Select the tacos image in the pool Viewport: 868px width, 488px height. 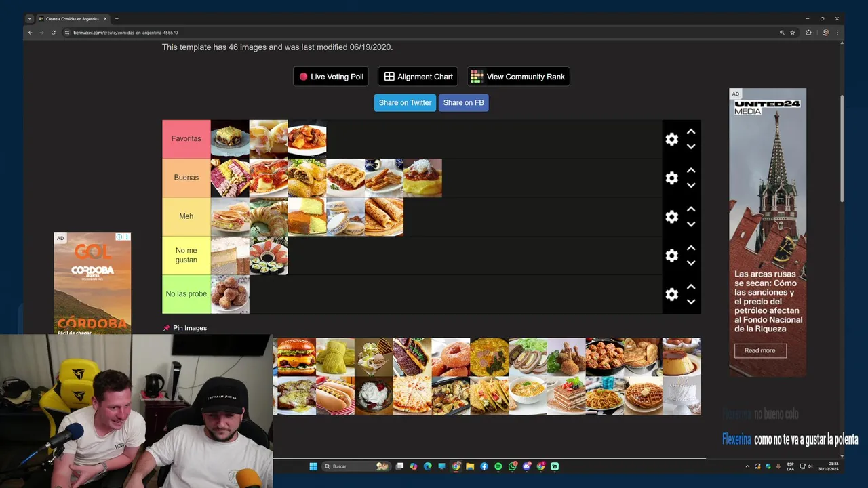[490, 396]
